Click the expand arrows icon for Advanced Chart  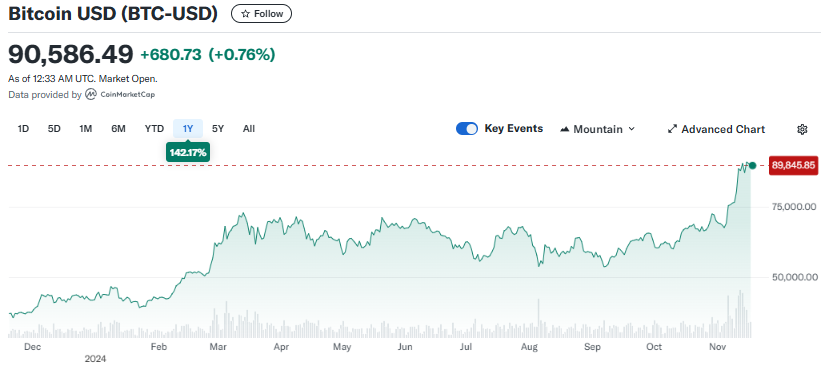click(672, 129)
